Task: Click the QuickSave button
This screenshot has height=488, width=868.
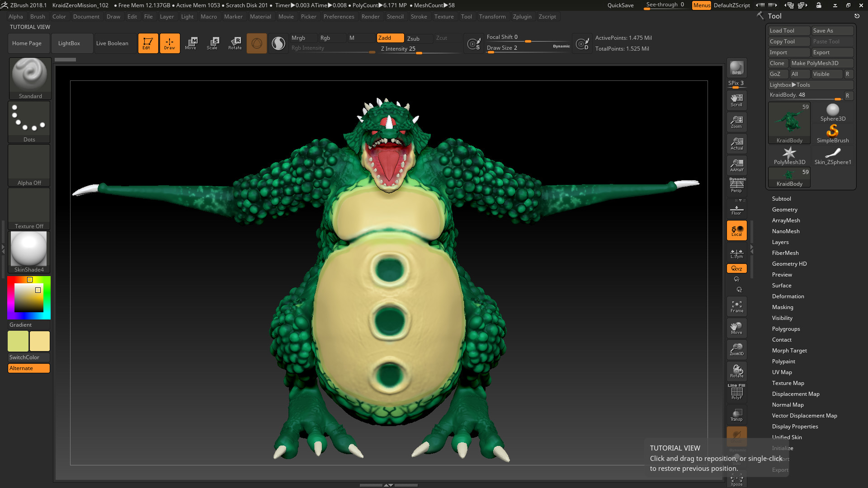Action: click(620, 5)
